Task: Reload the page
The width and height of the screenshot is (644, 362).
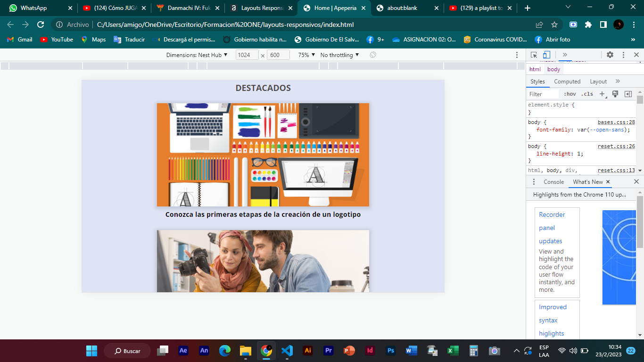Action: click(41, 25)
